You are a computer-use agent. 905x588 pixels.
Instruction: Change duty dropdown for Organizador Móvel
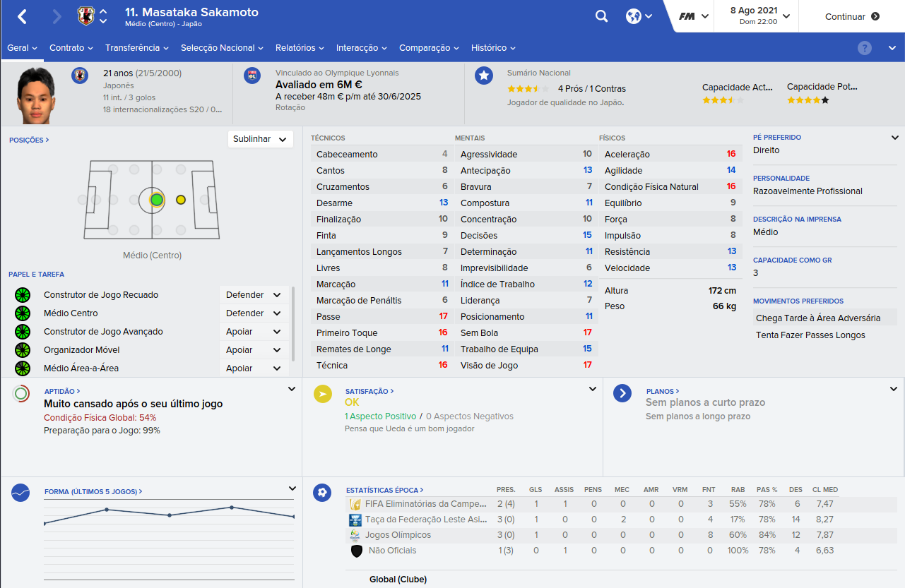(254, 350)
